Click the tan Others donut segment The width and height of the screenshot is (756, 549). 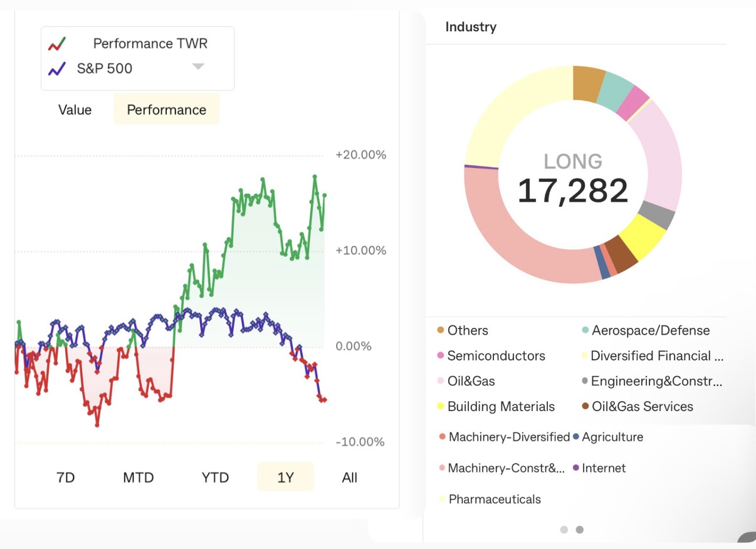587,83
